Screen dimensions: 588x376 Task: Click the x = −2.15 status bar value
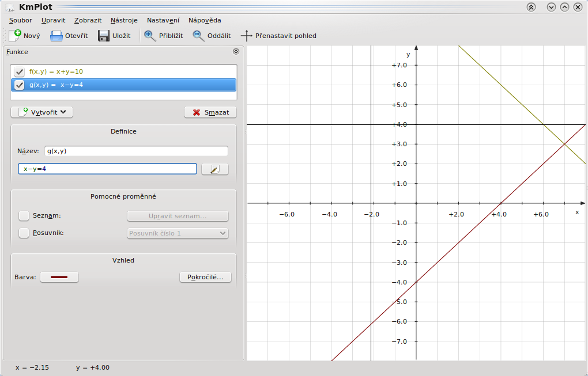click(32, 368)
